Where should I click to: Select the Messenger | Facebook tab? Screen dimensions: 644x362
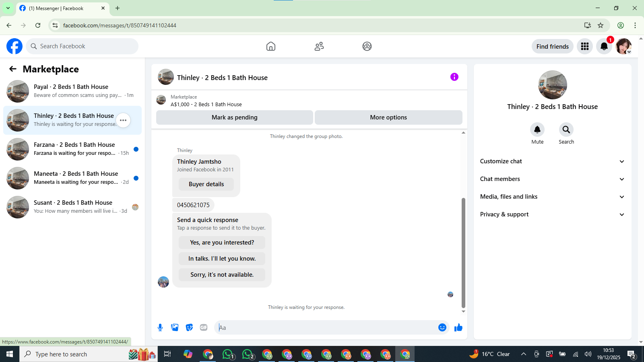coord(62,8)
